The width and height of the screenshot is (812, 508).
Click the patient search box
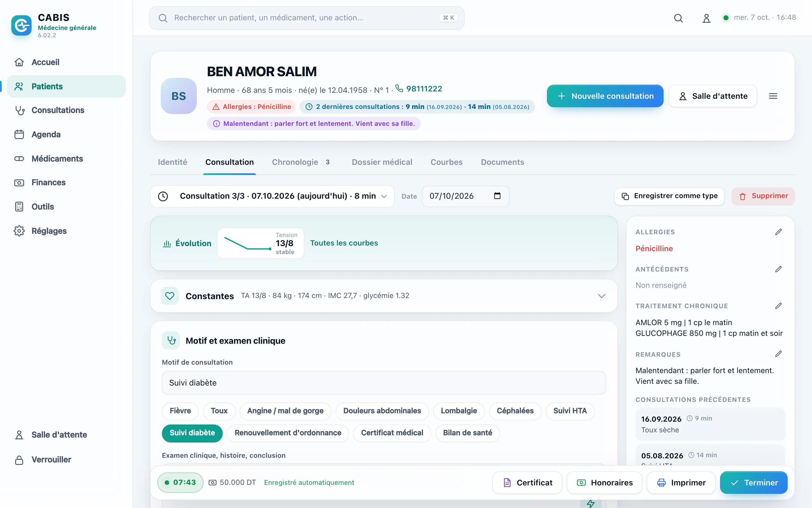[x=307, y=18]
